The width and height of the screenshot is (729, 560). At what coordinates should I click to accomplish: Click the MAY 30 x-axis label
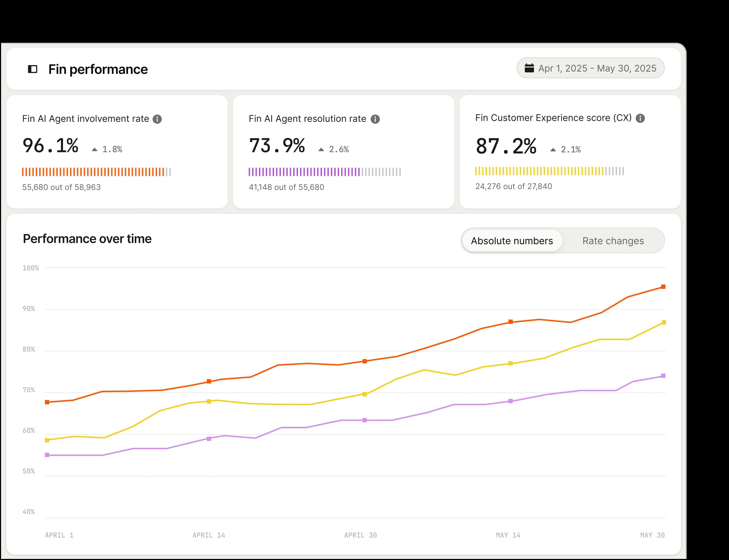[653, 535]
